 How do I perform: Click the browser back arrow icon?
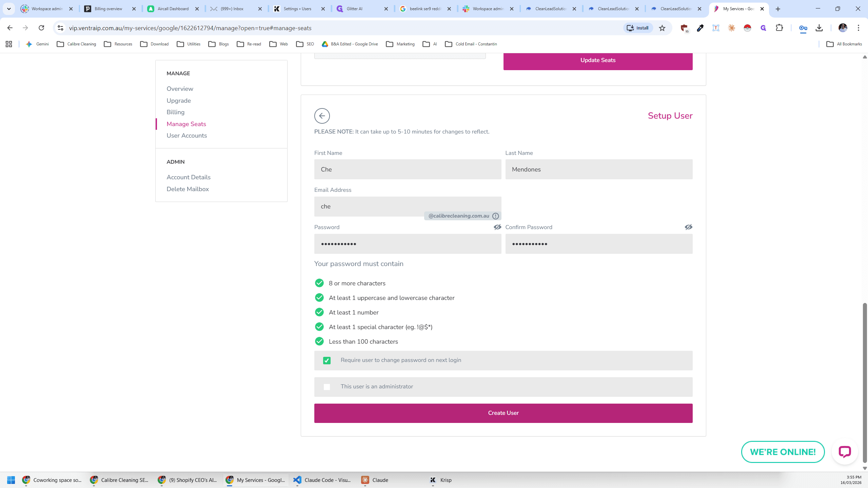(x=10, y=28)
